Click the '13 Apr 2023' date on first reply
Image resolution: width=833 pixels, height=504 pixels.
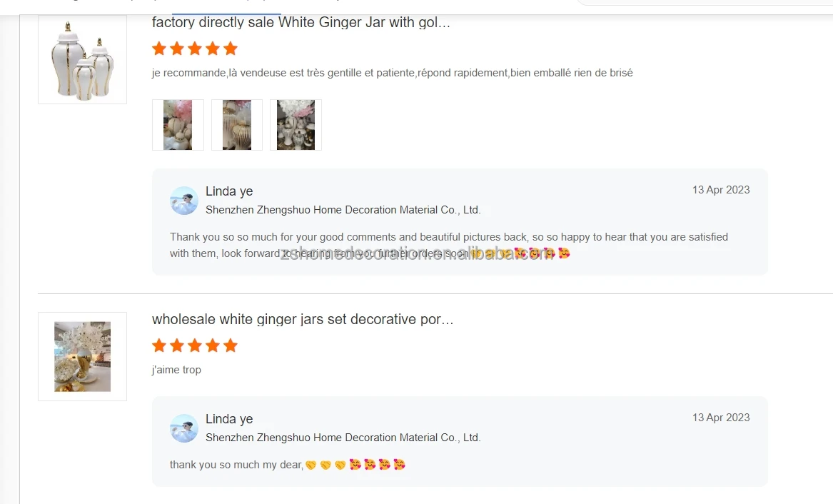point(721,190)
